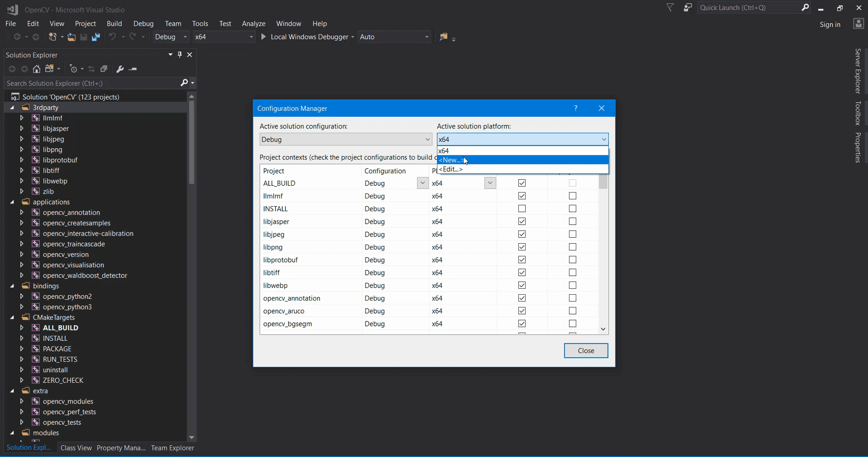Click the Home icon in Solution Explorer
This screenshot has width=868, height=457.
tap(37, 69)
